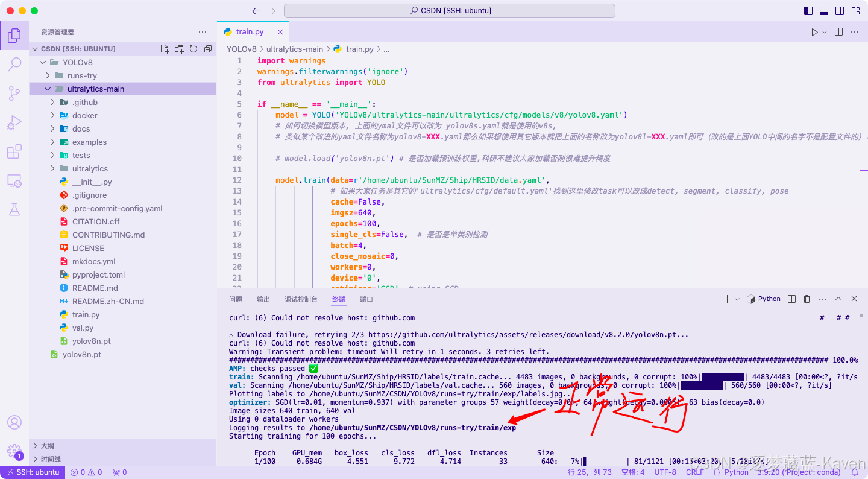This screenshot has height=479, width=868.
Task: Click line and column indicator 行 25
Action: [590, 472]
